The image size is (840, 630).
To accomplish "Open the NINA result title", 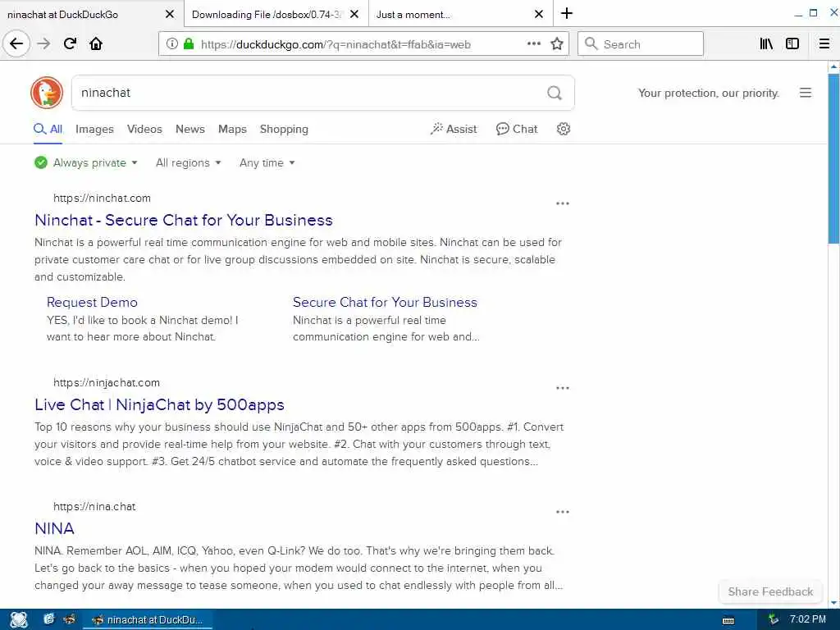I will (x=54, y=528).
